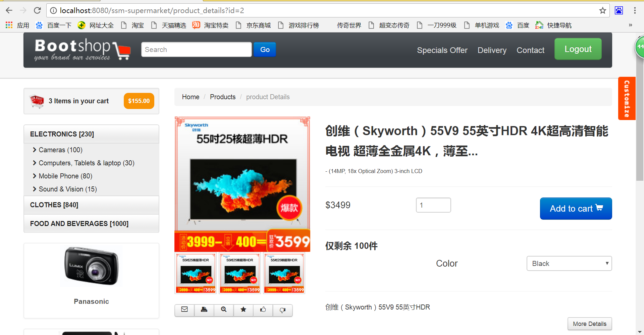The width and height of the screenshot is (644, 335).
Task: Go to Home in the breadcrumb
Action: 191,97
